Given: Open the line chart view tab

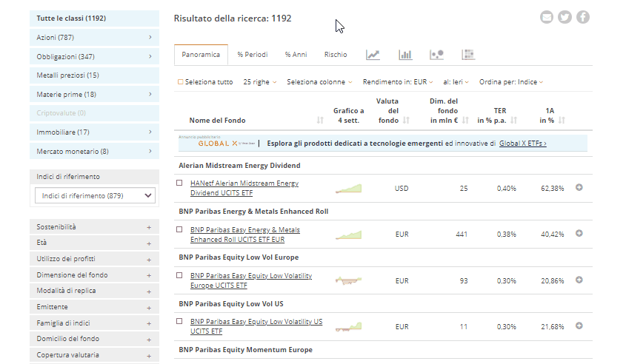Looking at the screenshot, I should point(373,55).
